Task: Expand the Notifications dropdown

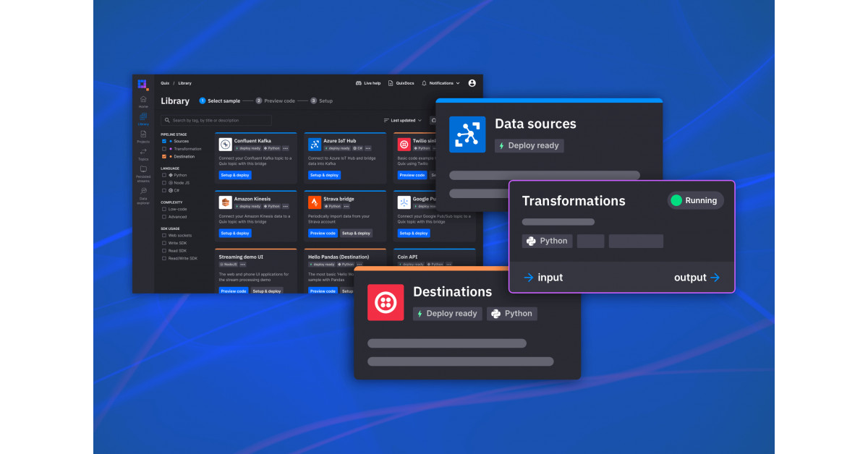Action: [x=442, y=83]
